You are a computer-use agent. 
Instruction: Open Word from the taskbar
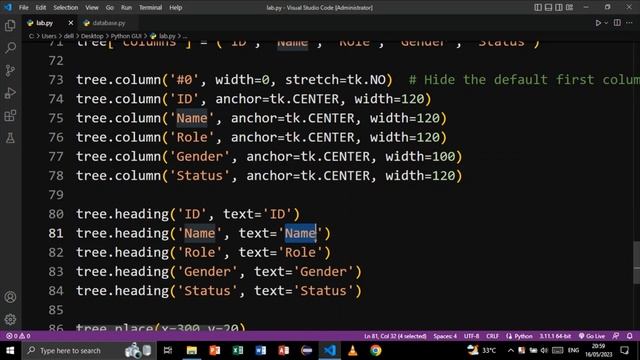click(x=260, y=350)
